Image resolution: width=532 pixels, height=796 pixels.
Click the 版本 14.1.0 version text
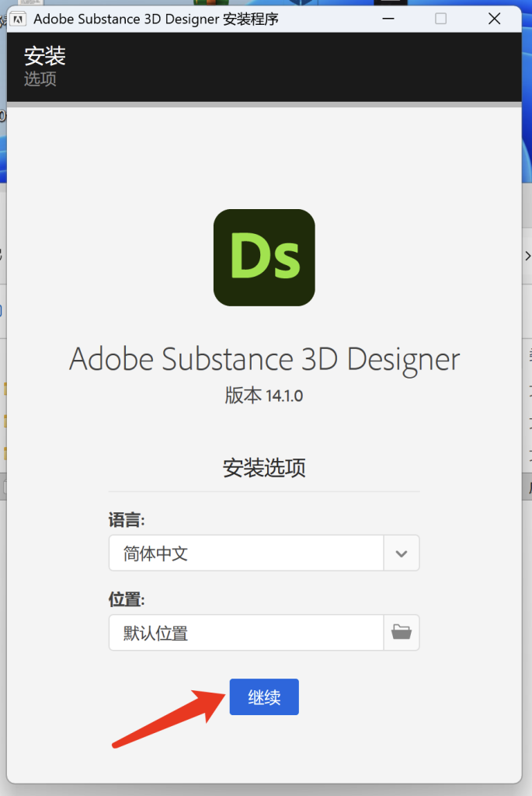264,396
